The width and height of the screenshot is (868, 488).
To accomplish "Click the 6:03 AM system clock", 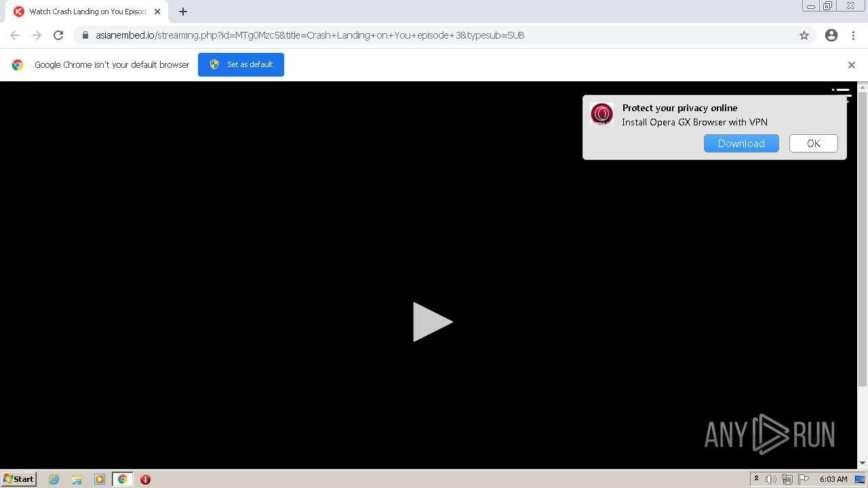I will click(833, 479).
